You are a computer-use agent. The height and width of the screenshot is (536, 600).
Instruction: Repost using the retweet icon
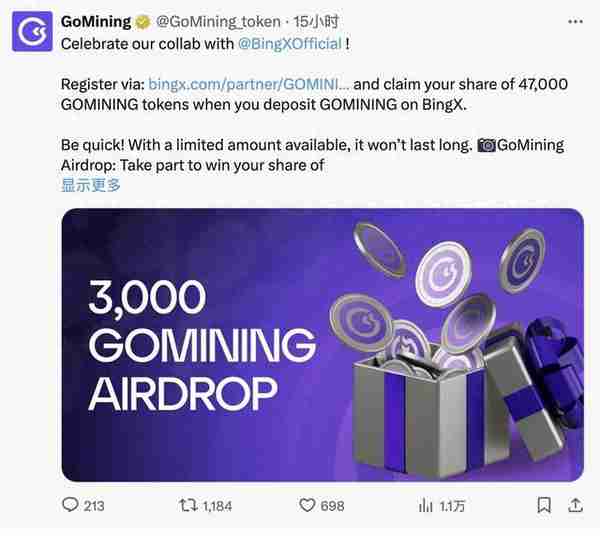pyautogui.click(x=188, y=505)
